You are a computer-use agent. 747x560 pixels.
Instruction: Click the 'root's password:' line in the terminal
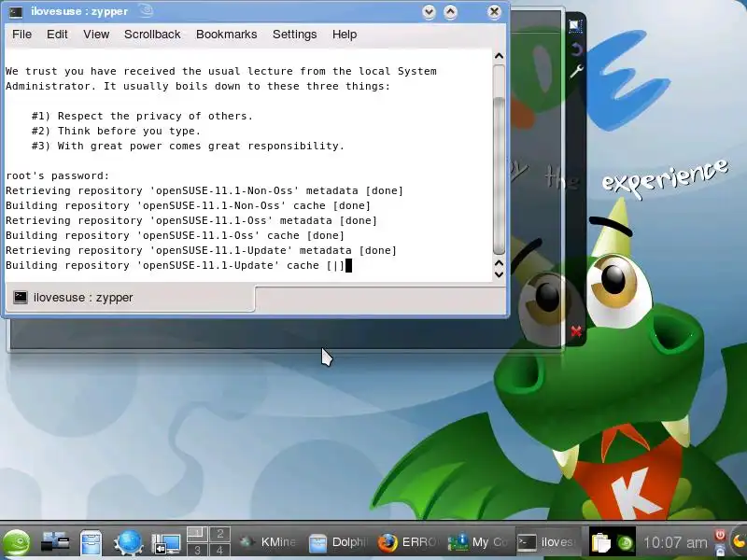click(58, 175)
